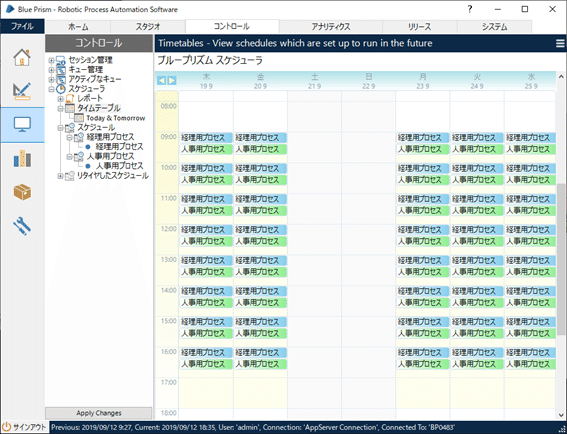Click the status bar connection info text
This screenshot has height=434, width=567.
(253, 427)
